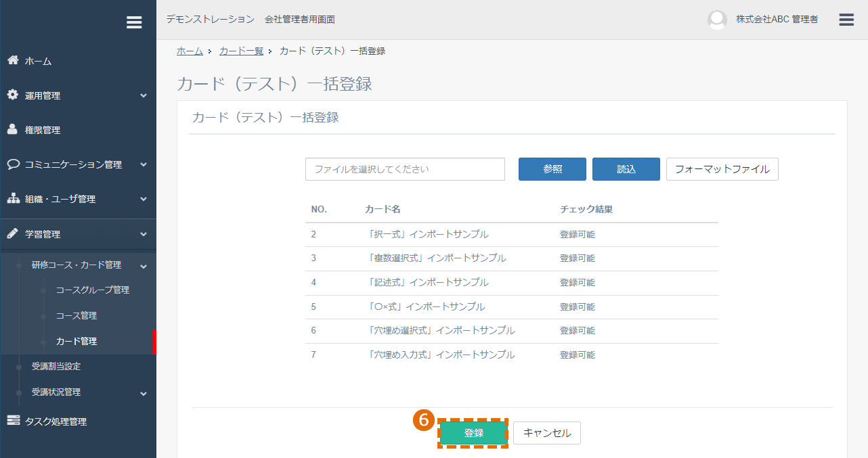Click the 読込 load button
The image size is (868, 458).
tap(626, 169)
